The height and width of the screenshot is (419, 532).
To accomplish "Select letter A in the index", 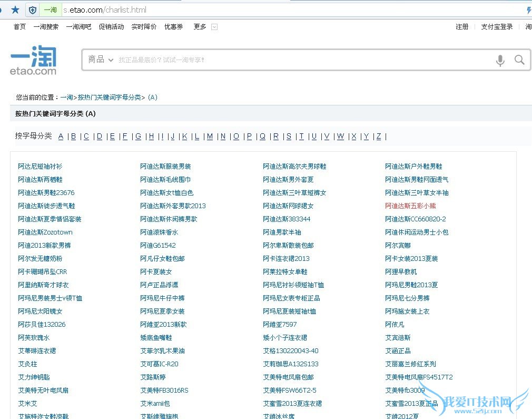I will click(x=61, y=136).
